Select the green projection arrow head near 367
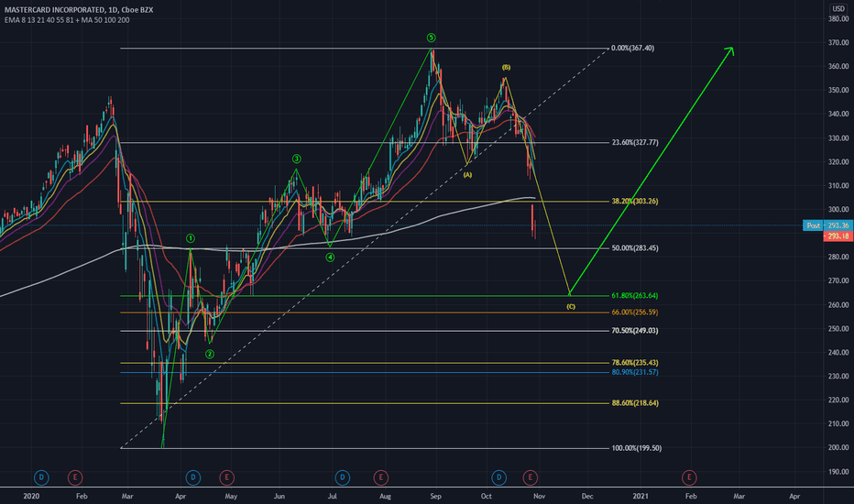This screenshot has height=504, width=854. 729,50
